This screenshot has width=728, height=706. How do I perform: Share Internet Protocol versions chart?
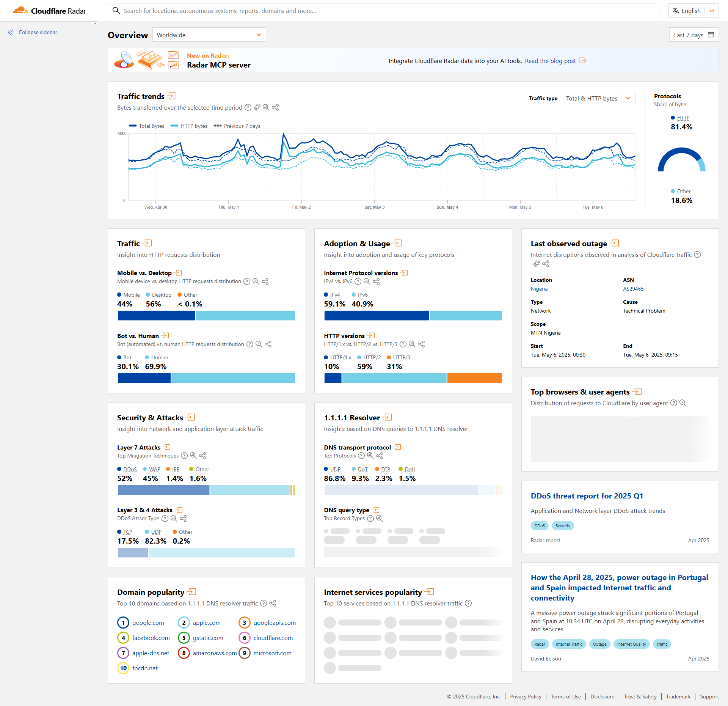pyautogui.click(x=376, y=281)
